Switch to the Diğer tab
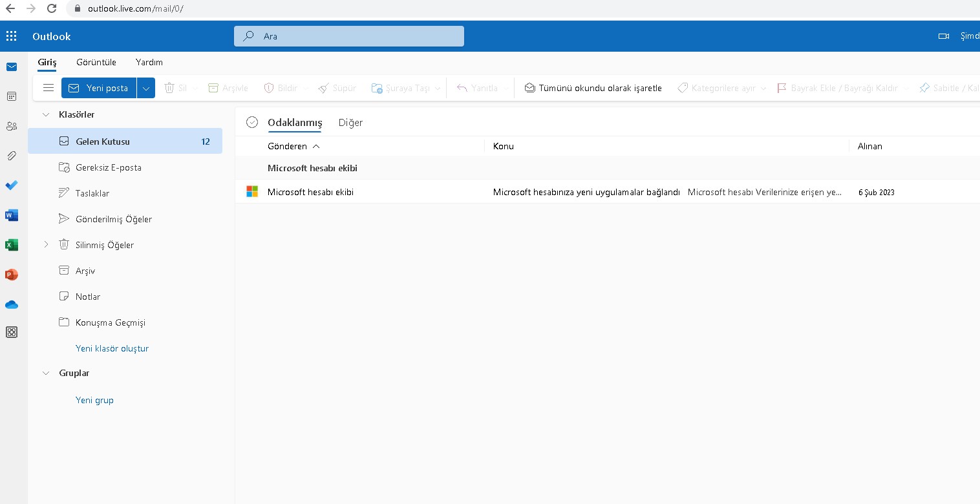This screenshot has width=980, height=504. tap(350, 122)
